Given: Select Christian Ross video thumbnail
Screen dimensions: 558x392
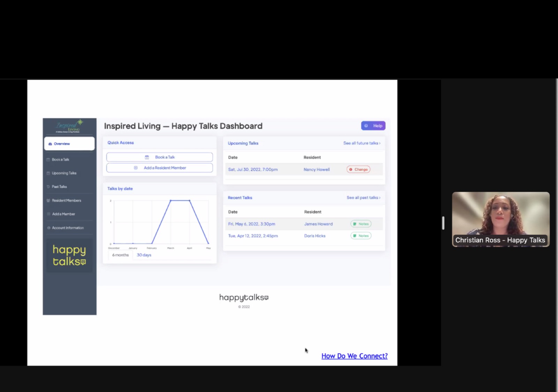Looking at the screenshot, I should [501, 220].
